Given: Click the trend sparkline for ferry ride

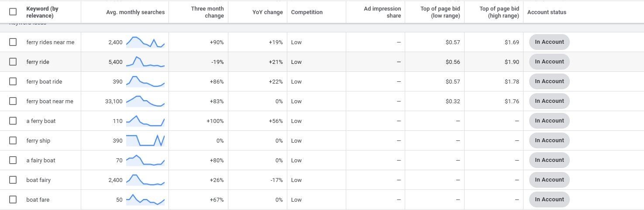Looking at the screenshot, I should pyautogui.click(x=145, y=62).
